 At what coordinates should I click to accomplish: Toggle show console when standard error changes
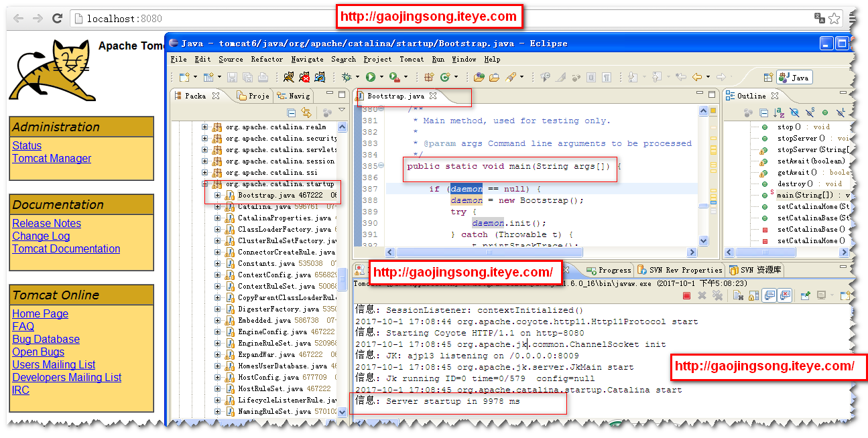click(786, 295)
